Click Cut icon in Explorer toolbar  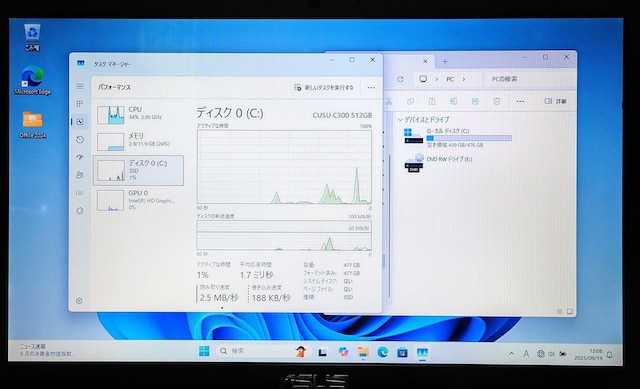pos(389,101)
